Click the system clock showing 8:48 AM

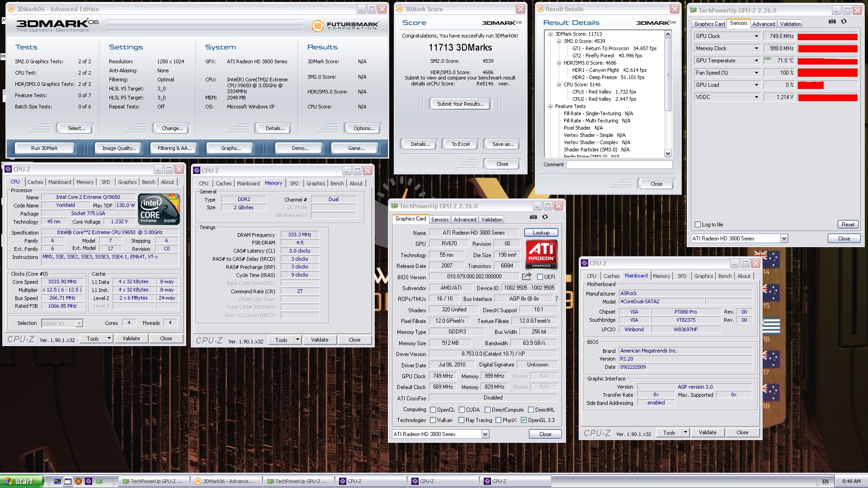[x=851, y=481]
